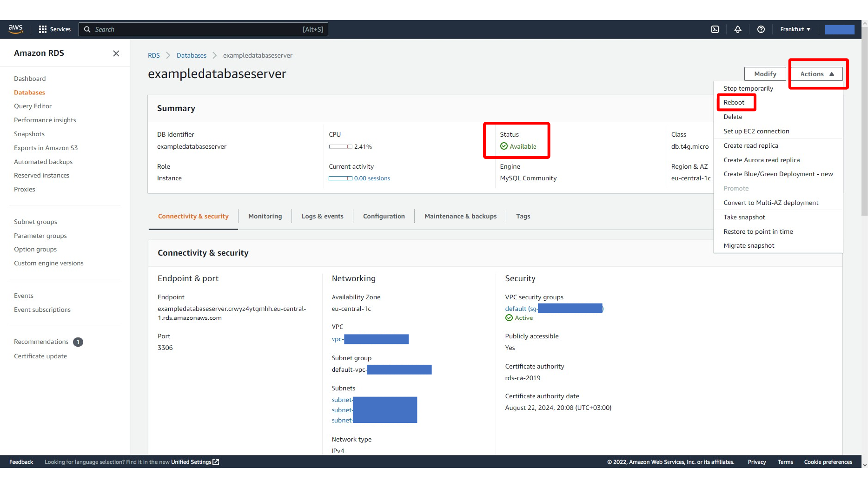Select Set up EC2 connection

pyautogui.click(x=756, y=131)
